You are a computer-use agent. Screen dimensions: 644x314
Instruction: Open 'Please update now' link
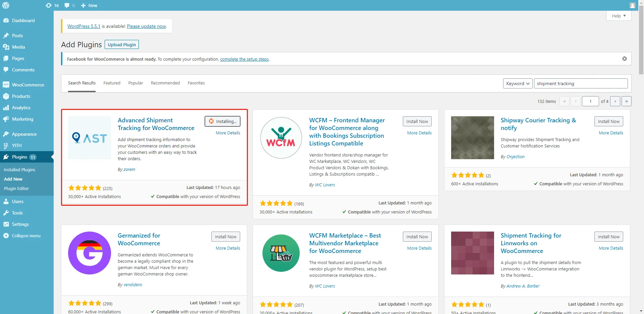(x=146, y=26)
